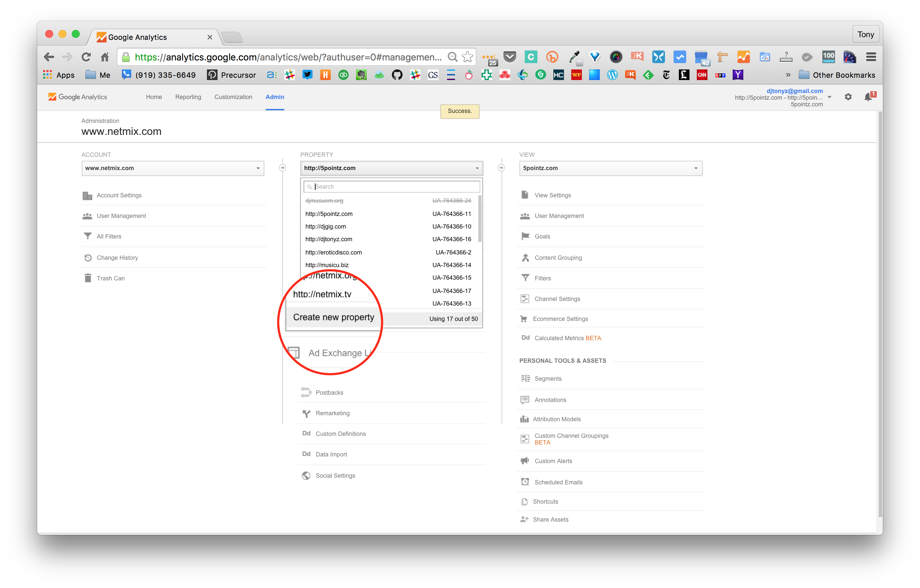Image resolution: width=920 pixels, height=588 pixels.
Task: Open the Customization tab
Action: (233, 97)
